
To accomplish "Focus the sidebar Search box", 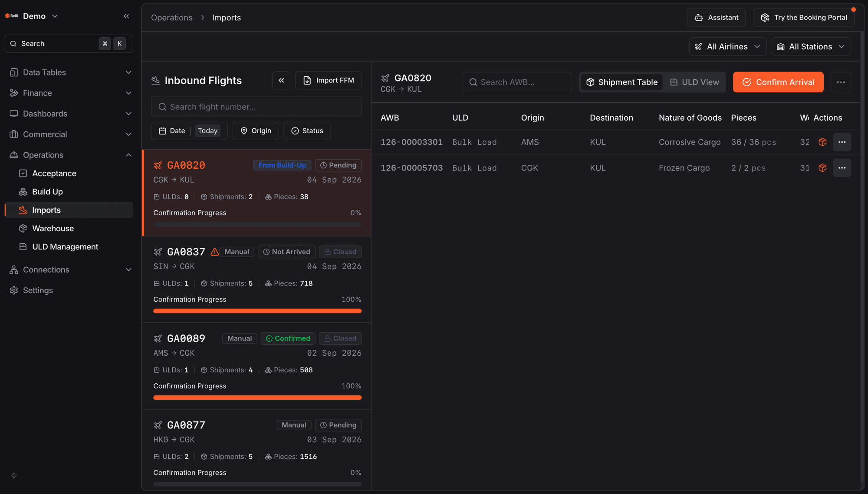I will tap(69, 44).
